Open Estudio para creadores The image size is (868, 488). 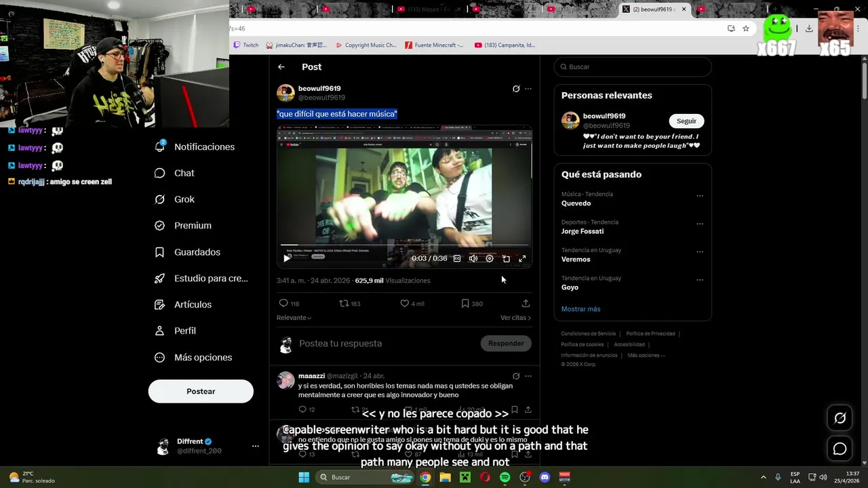[201, 279]
